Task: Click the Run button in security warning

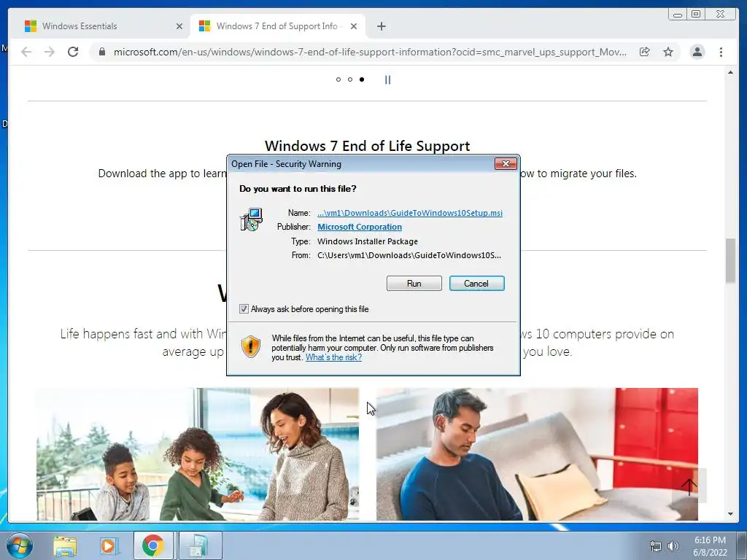Action: pyautogui.click(x=414, y=284)
